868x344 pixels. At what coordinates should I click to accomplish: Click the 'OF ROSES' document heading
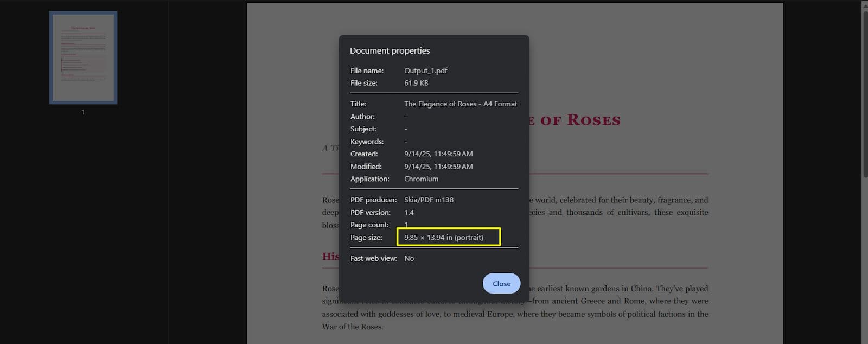[579, 120]
